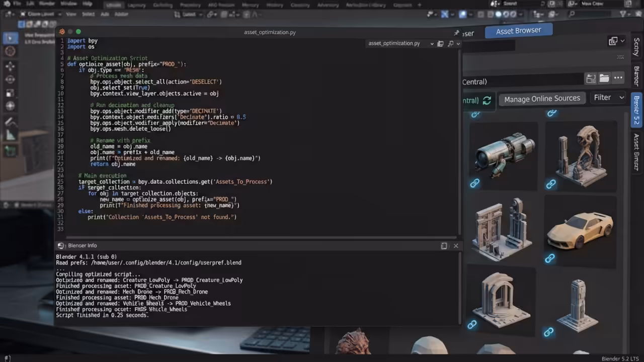Open the Window menu
Viewport: 644px width, 362px height.
[x=68, y=4]
